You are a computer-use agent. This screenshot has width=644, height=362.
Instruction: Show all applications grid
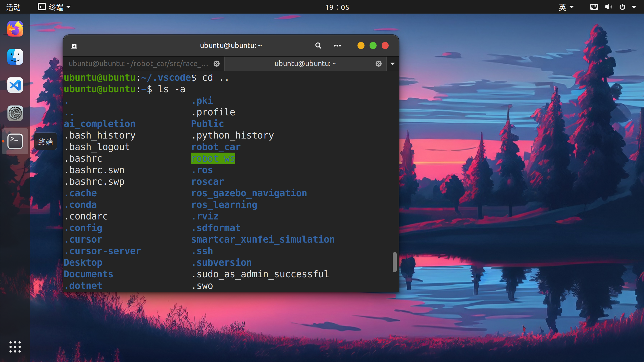(x=15, y=347)
